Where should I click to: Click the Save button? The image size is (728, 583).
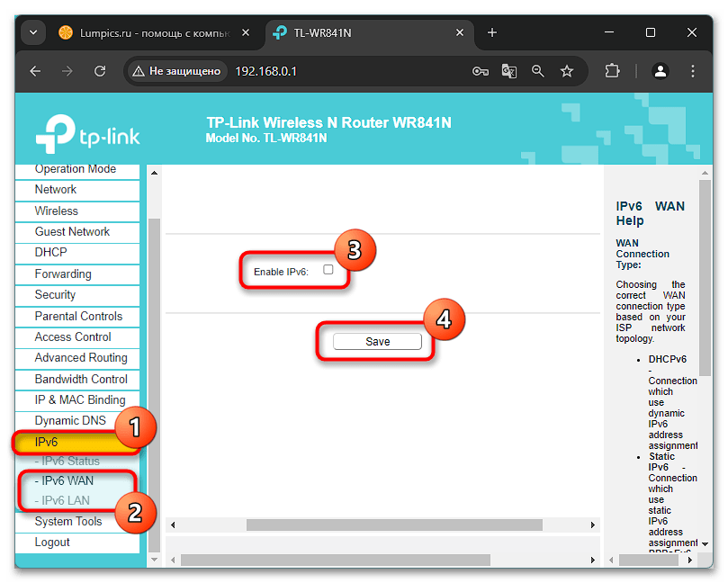pos(377,342)
